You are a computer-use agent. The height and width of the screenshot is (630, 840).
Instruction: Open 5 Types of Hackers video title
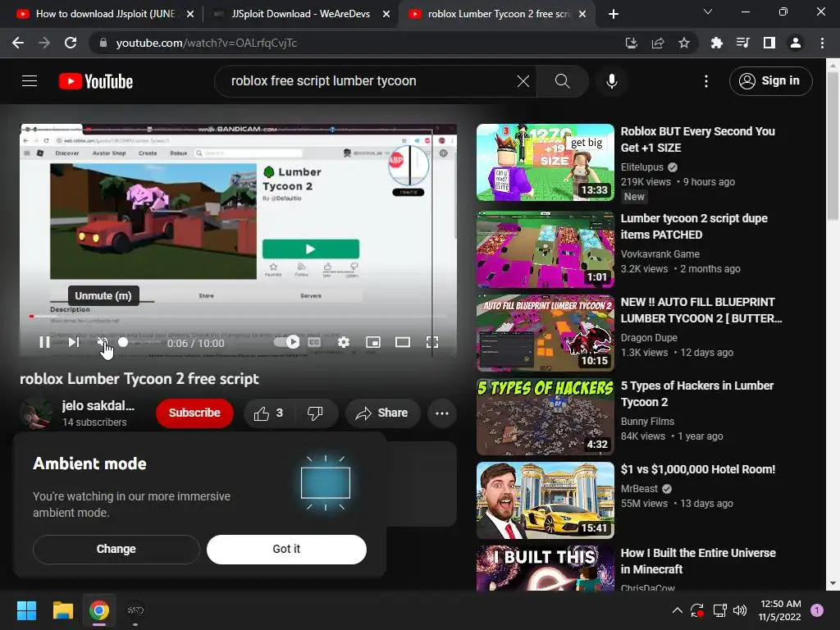tap(697, 394)
